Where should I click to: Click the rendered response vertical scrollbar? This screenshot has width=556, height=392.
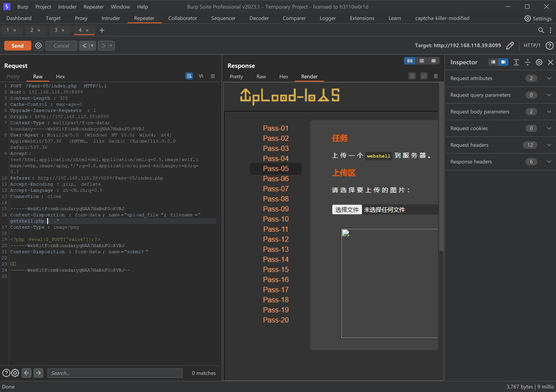click(441, 167)
